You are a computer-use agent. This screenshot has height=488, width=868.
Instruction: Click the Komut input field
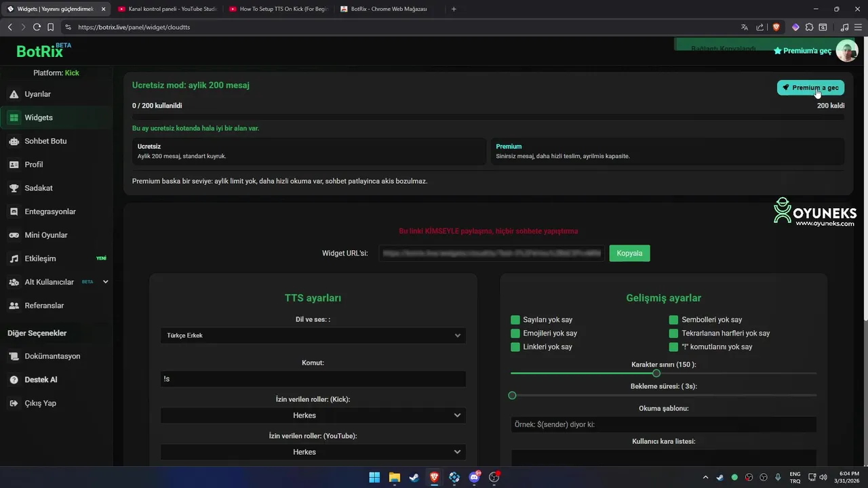[313, 379]
